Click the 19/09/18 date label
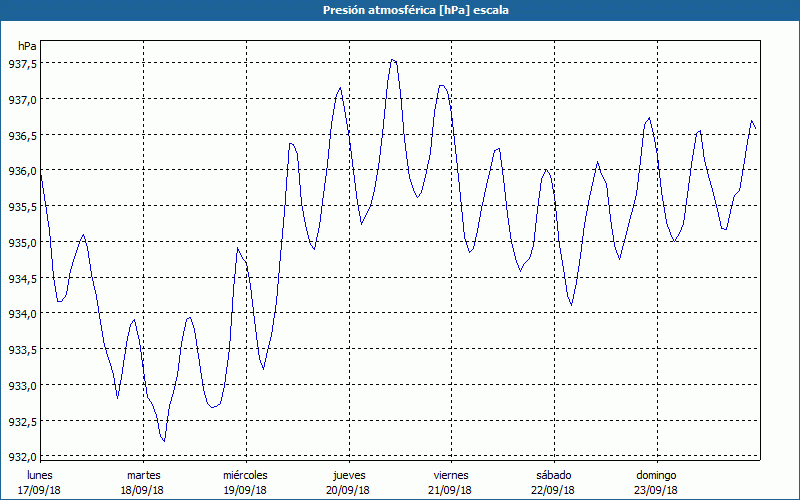Screen dimensions: 800x500 click(x=245, y=490)
